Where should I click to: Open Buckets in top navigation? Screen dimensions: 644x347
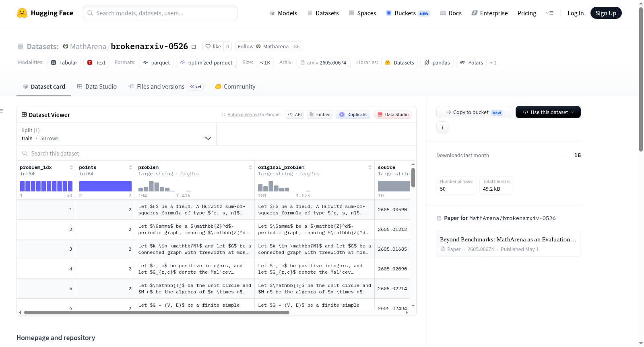click(408, 13)
